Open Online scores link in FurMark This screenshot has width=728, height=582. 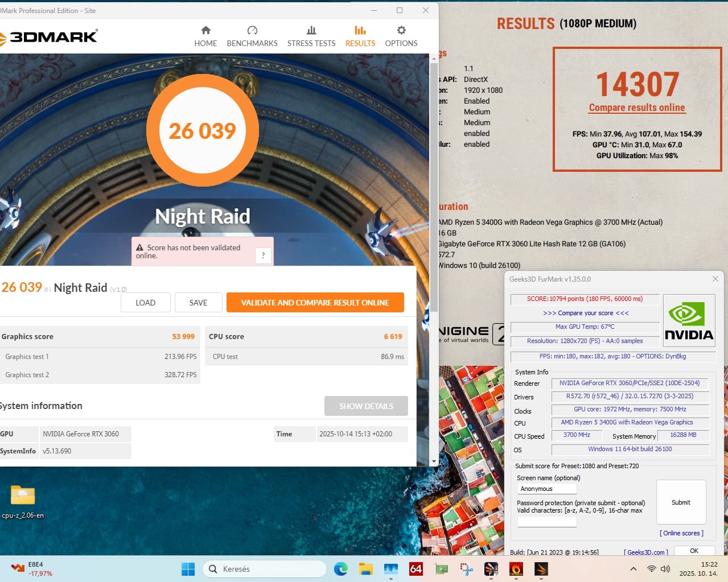(x=681, y=533)
